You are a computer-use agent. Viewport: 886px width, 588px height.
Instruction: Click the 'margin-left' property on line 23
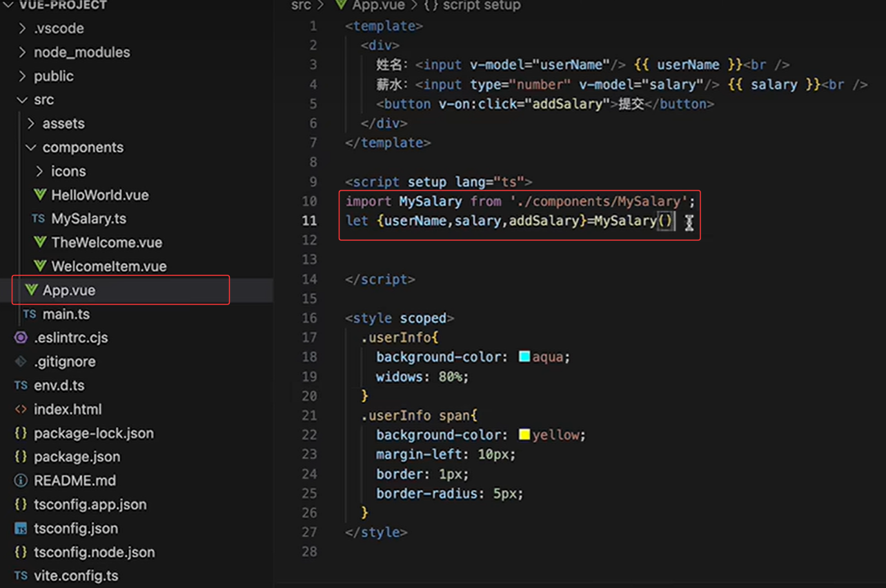[x=419, y=455]
